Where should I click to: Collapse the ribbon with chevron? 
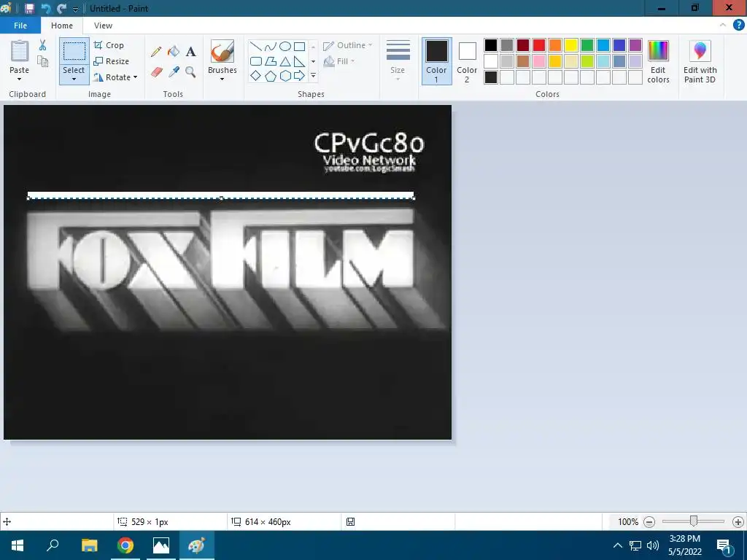723,25
